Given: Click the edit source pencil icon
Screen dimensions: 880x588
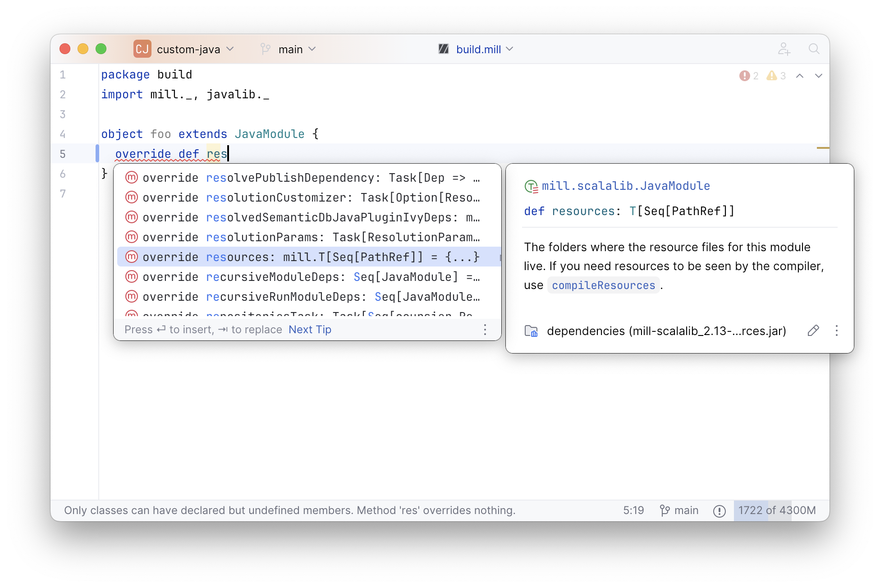Looking at the screenshot, I should point(813,331).
